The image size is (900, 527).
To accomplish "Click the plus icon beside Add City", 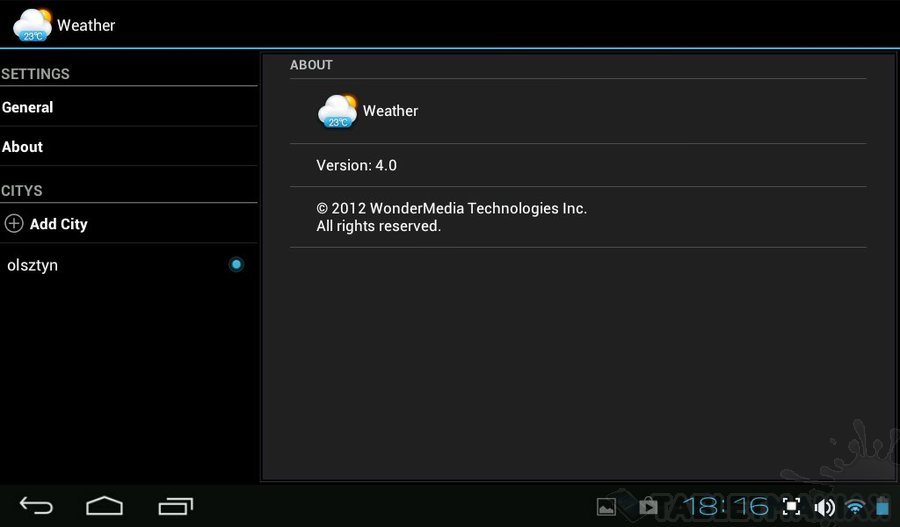I will point(14,223).
